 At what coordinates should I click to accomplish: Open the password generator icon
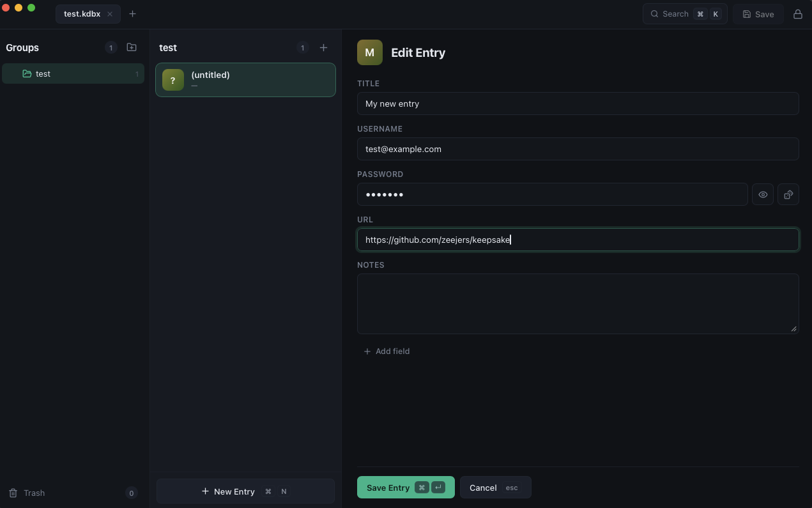coord(788,194)
